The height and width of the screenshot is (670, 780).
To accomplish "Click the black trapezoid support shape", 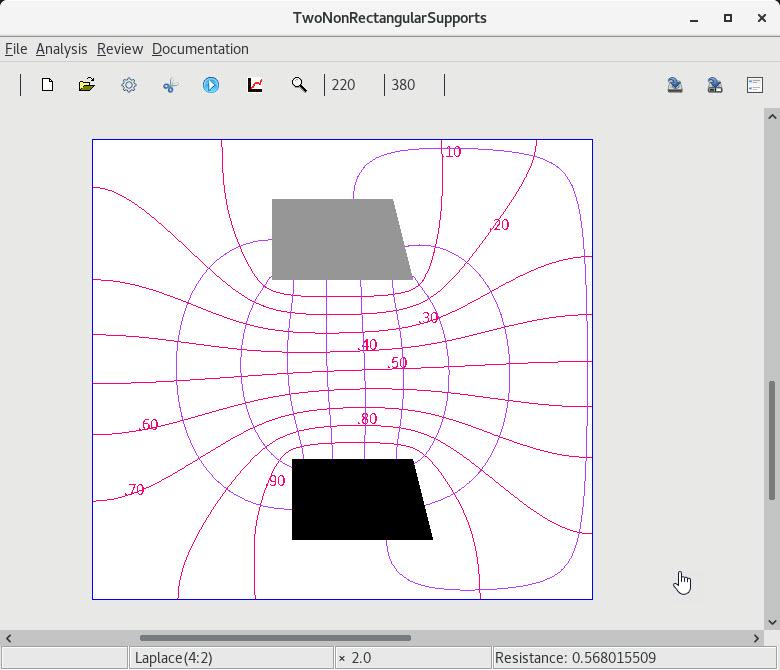I will coord(355,500).
